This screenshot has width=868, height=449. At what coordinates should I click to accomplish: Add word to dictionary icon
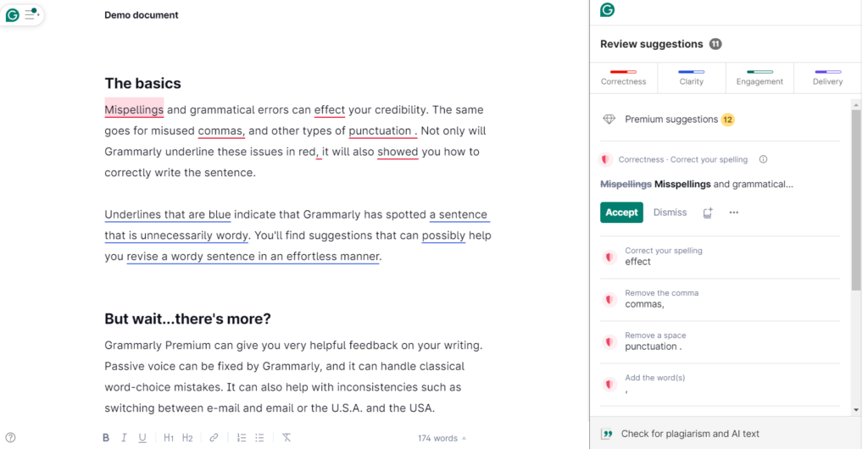[708, 213]
